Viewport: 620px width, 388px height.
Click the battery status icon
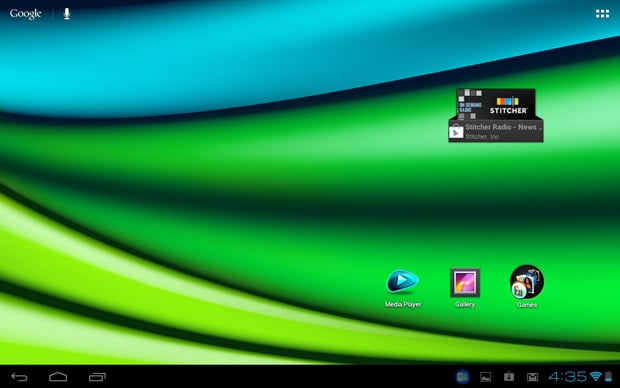click(609, 376)
